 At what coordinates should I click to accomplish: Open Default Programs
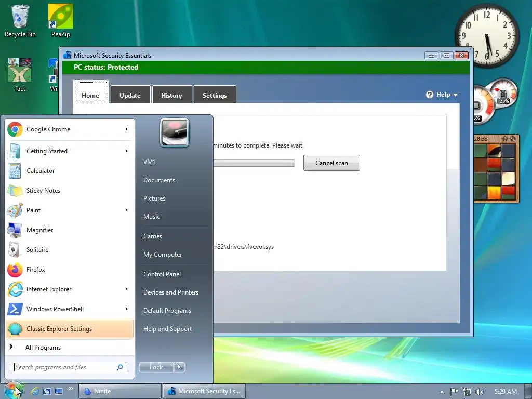175,311
